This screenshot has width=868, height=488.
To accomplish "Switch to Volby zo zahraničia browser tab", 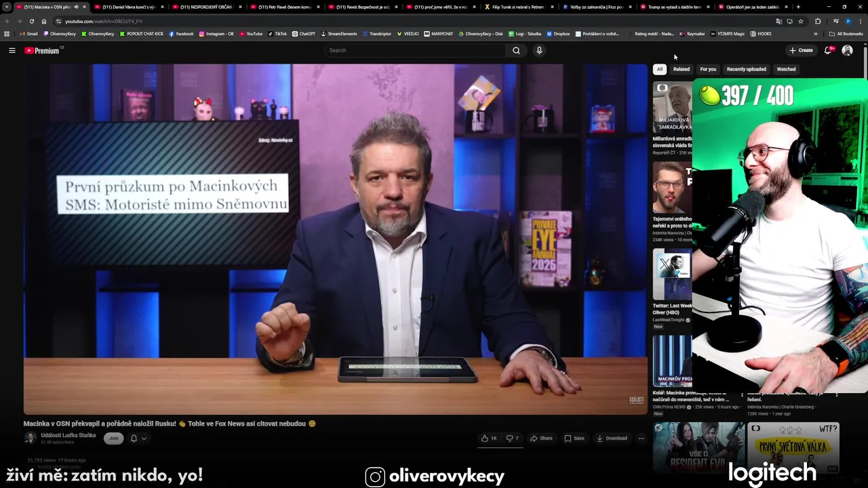I will [x=596, y=7].
